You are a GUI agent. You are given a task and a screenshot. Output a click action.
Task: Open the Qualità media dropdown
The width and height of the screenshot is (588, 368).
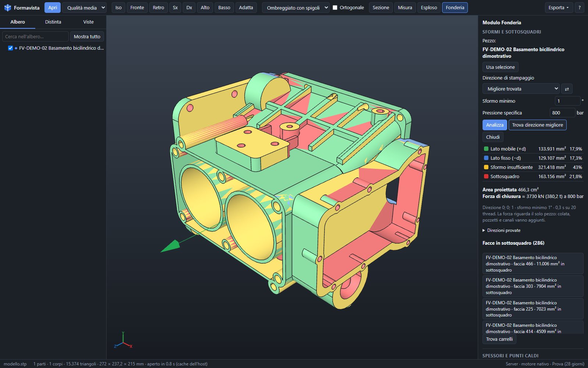point(84,7)
